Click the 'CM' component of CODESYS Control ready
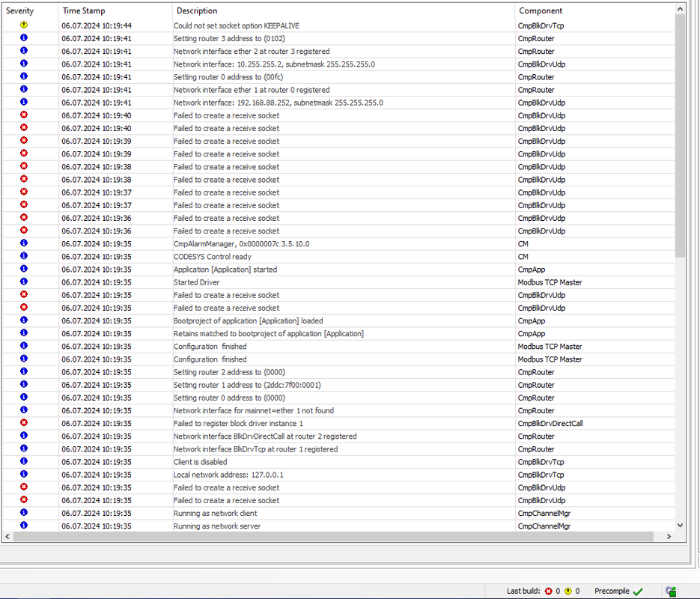The width and height of the screenshot is (700, 599). (523, 257)
